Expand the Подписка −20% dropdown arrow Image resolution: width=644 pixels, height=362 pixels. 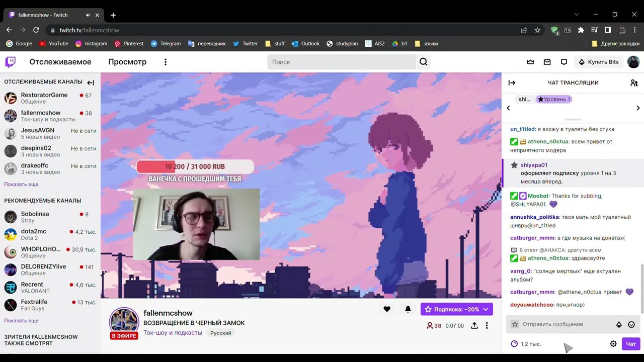coord(486,309)
